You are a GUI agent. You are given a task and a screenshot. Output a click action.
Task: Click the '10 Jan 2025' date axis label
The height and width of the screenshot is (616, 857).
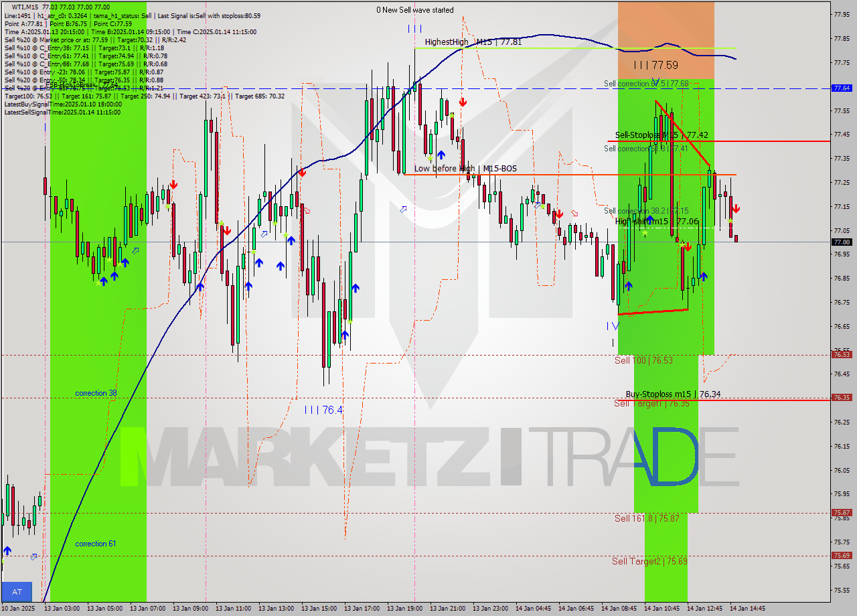coord(19,609)
